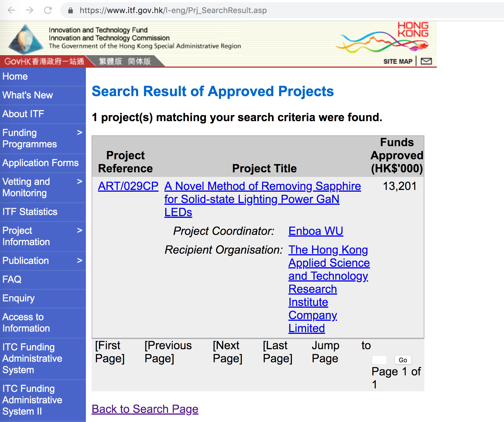
Task: Click the Jump to Page number field
Action: 379,360
